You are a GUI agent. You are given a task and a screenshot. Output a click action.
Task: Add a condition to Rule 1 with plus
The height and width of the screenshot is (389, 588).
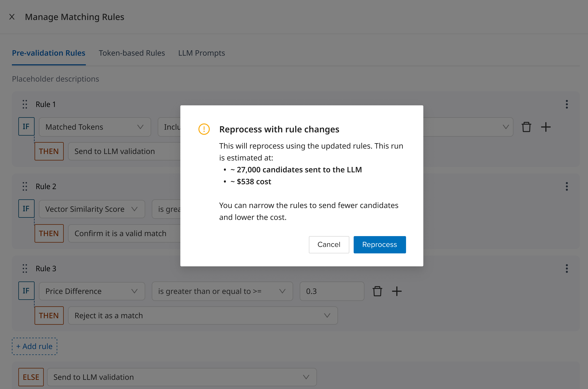point(546,127)
